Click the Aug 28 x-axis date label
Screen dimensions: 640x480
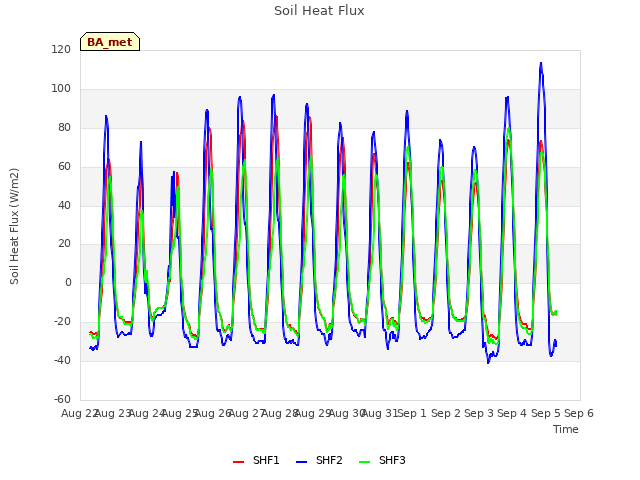tap(279, 413)
